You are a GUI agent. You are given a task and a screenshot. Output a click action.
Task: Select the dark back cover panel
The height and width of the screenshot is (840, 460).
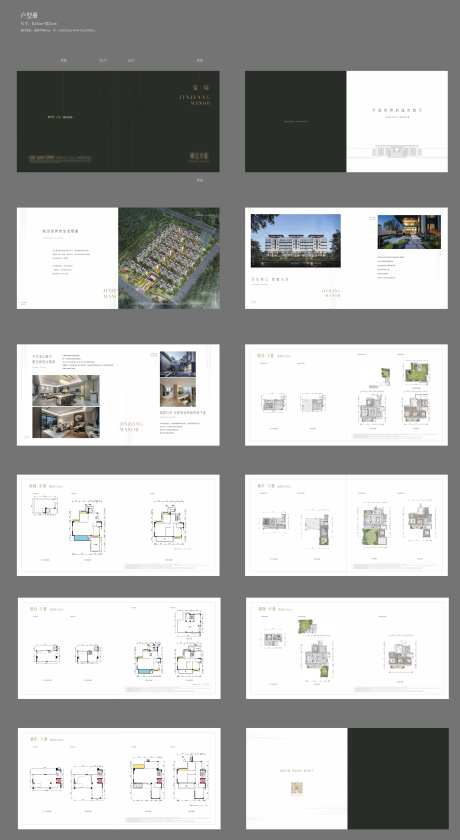pos(398,778)
